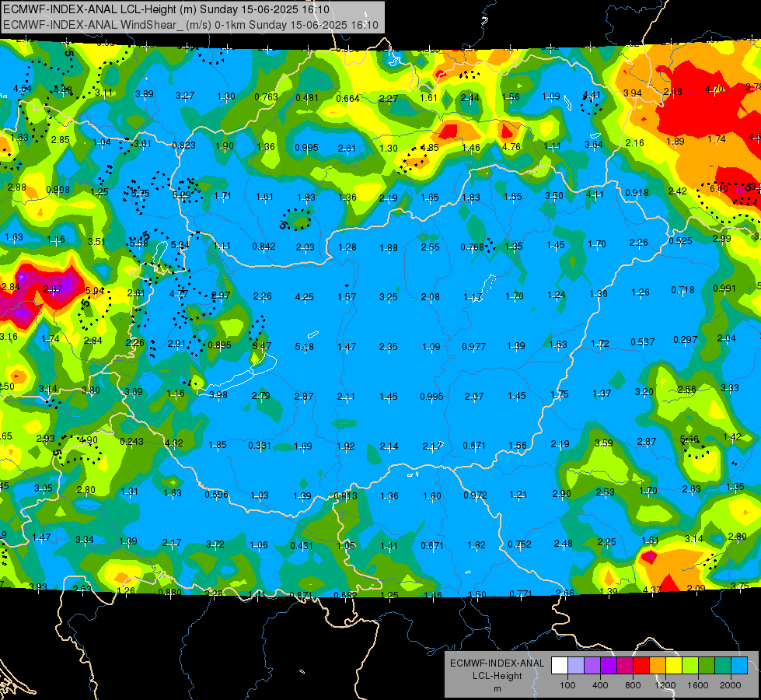761x700 pixels.
Task: Click the legend unit label 'm'
Action: [497, 689]
